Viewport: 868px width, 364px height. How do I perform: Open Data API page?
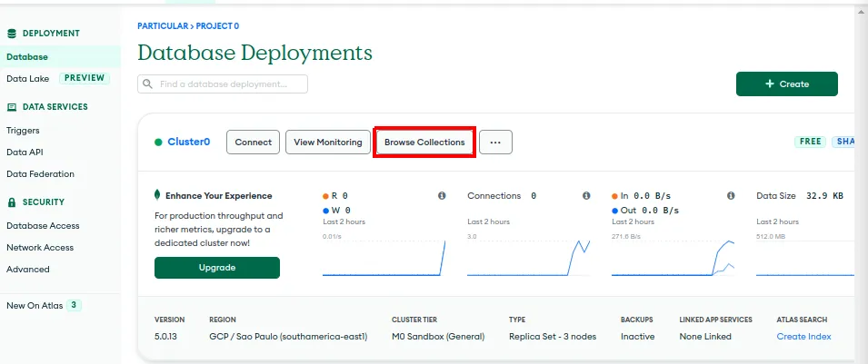pyautogui.click(x=25, y=152)
